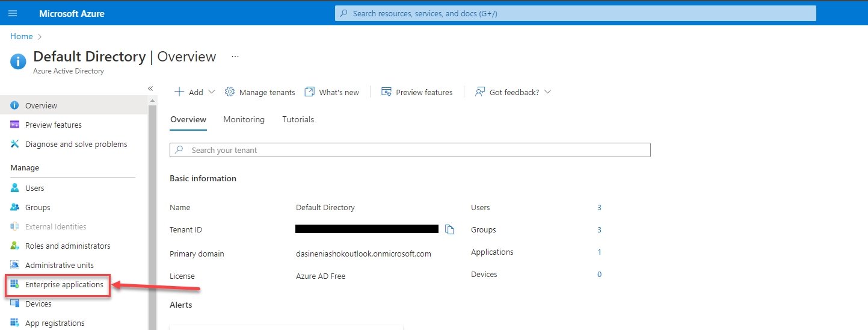
Task: Click the Groups sidebar icon
Action: (x=15, y=207)
